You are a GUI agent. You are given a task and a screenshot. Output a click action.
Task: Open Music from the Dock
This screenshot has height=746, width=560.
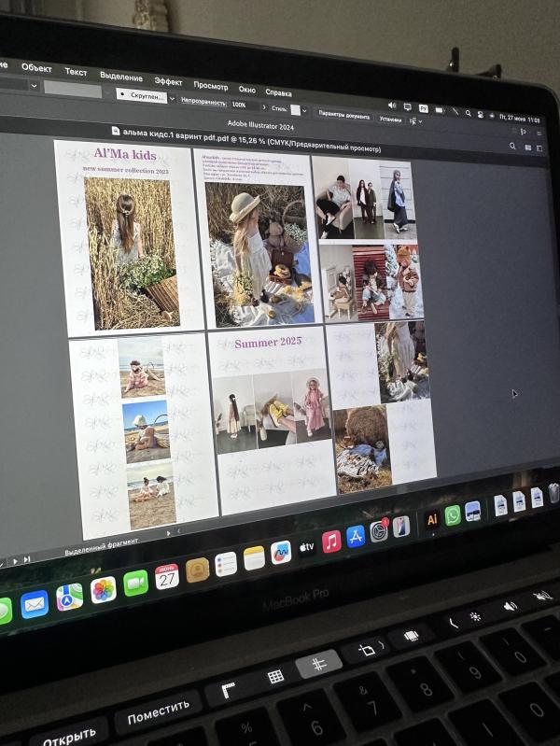click(x=331, y=542)
